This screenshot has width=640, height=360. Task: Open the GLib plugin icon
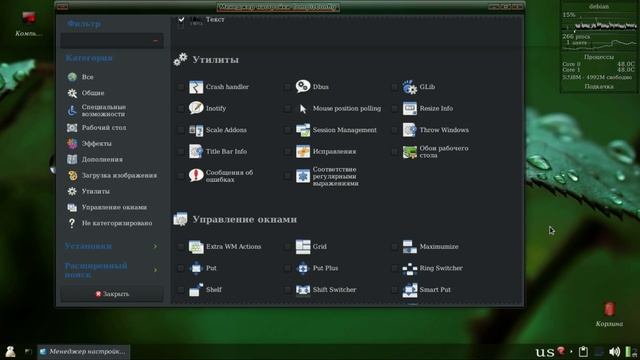coord(410,87)
